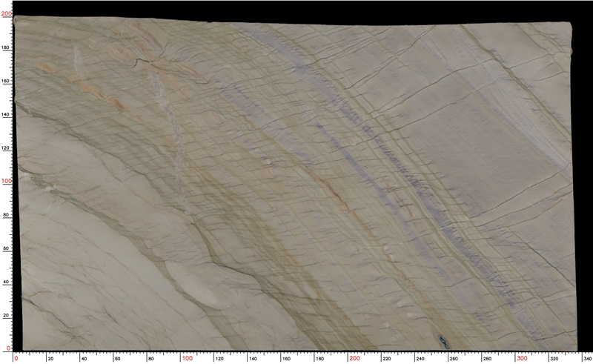Click the 260 label on horizontal ruler
Viewport: 593px width, 364px height.
coord(454,358)
